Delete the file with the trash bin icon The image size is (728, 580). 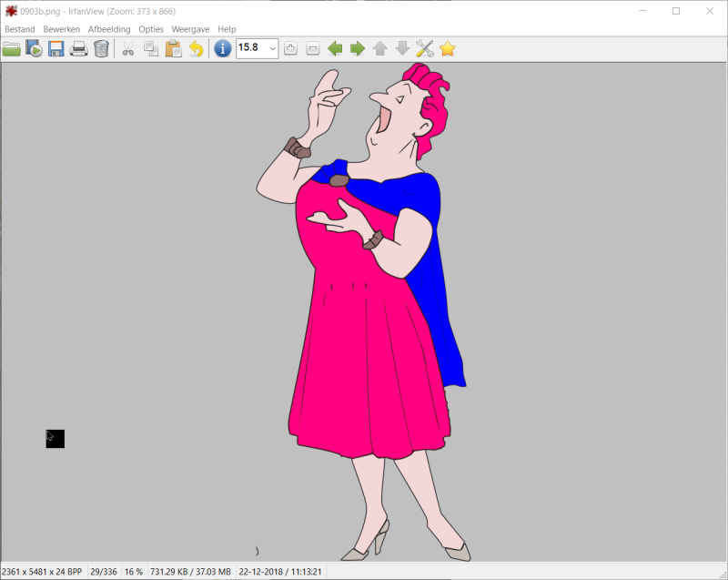[101, 49]
